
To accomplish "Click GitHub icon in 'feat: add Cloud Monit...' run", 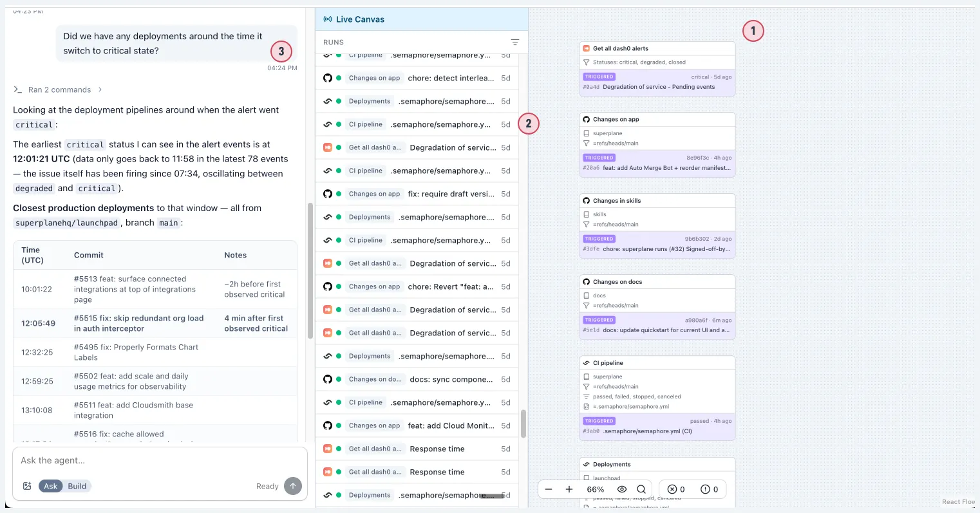I will pos(328,425).
